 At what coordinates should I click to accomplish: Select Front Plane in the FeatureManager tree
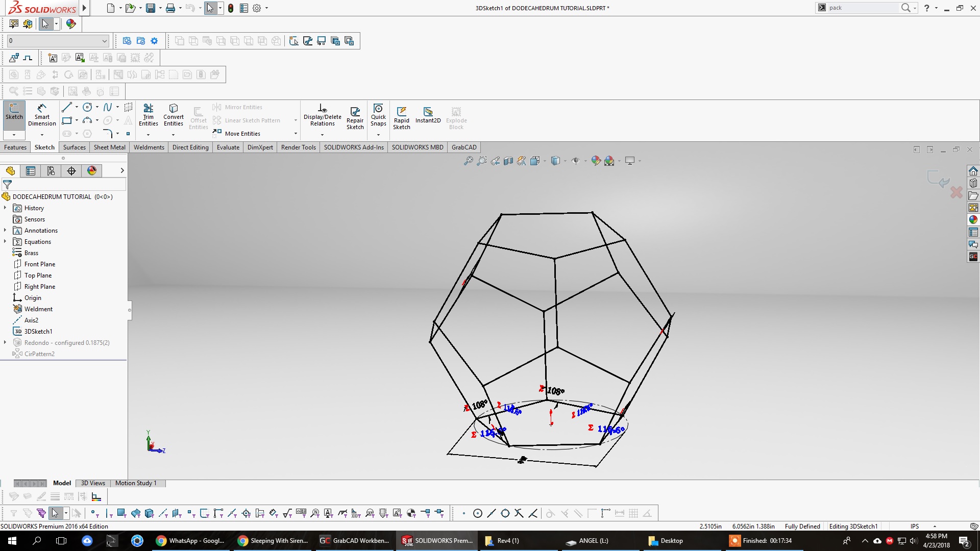coord(39,264)
